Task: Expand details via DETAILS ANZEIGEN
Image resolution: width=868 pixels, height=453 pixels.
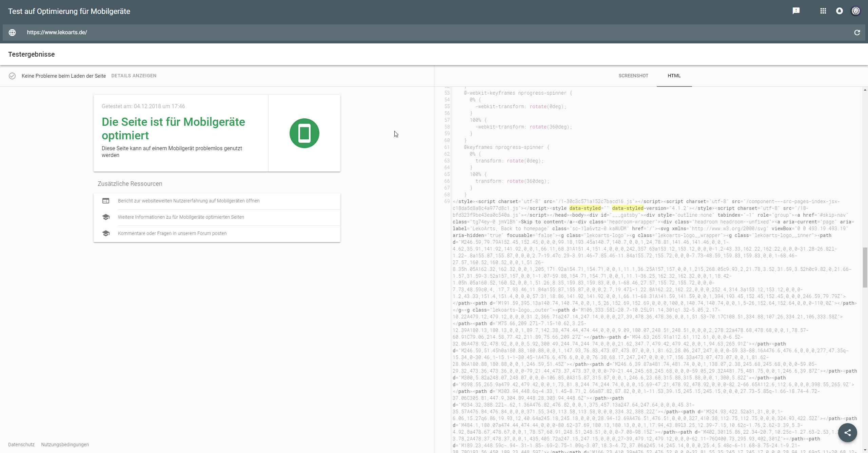Action: coord(134,76)
